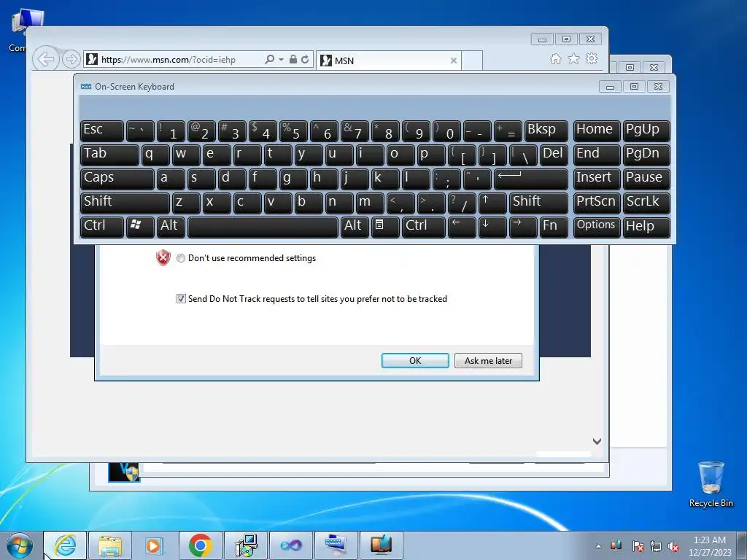Click the up arrow key on keyboard

tap(492, 203)
